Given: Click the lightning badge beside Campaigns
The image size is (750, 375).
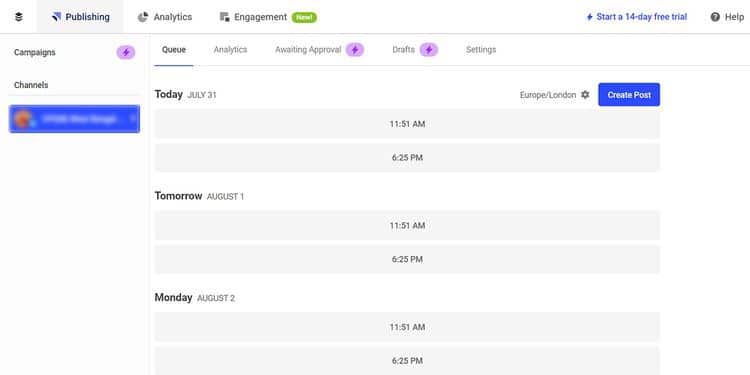Looking at the screenshot, I should (x=126, y=52).
